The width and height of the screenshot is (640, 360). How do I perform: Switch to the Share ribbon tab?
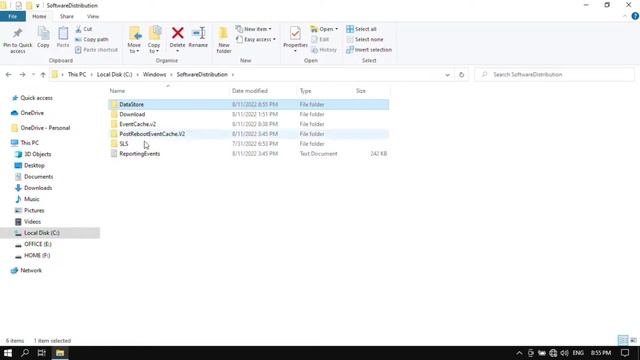tap(67, 16)
